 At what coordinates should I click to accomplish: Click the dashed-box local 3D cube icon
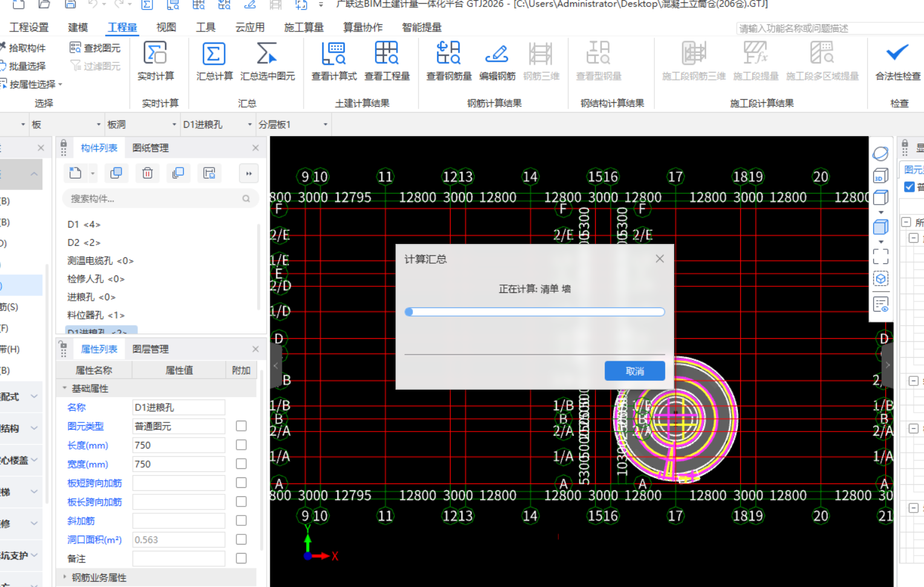(880, 278)
